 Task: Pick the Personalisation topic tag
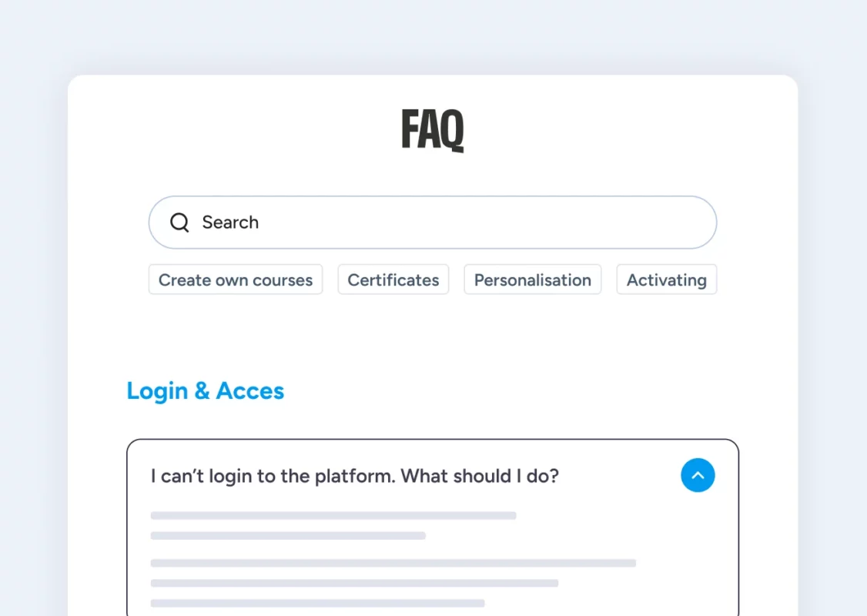(533, 280)
